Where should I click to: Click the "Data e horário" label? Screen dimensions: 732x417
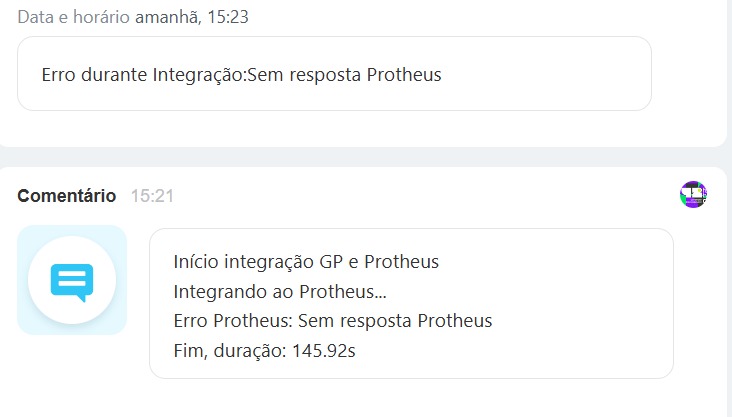click(74, 18)
